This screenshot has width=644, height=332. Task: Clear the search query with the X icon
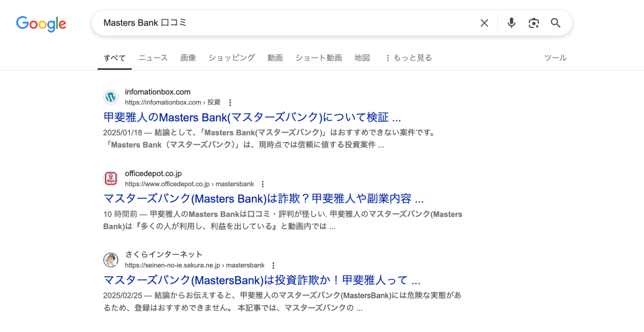point(484,23)
